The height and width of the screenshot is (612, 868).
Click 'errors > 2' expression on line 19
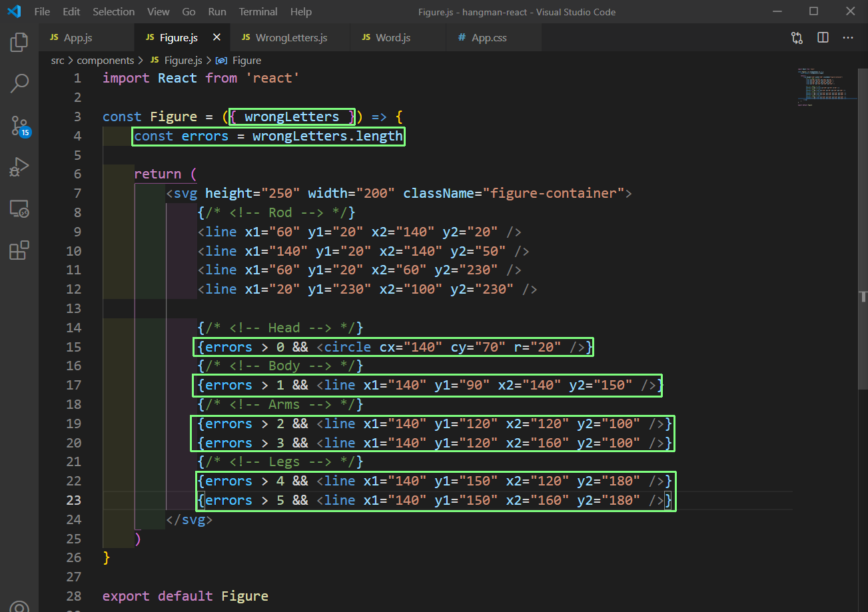coord(244,424)
